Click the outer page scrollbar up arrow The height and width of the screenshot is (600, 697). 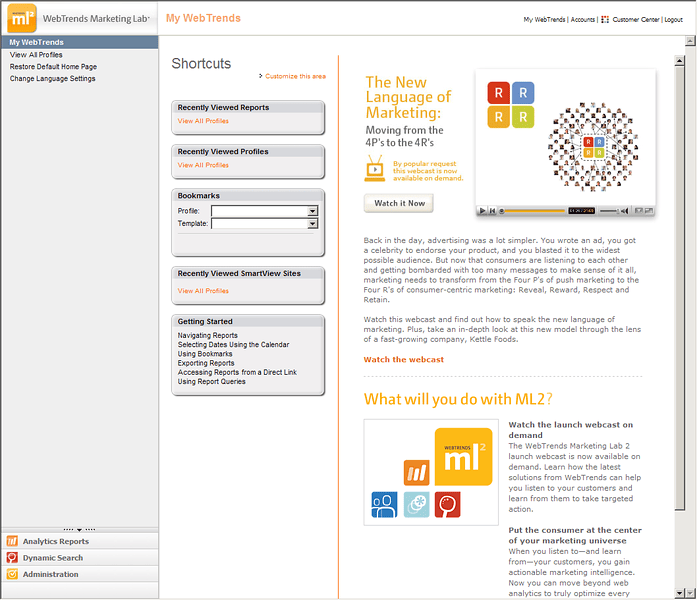click(x=690, y=41)
